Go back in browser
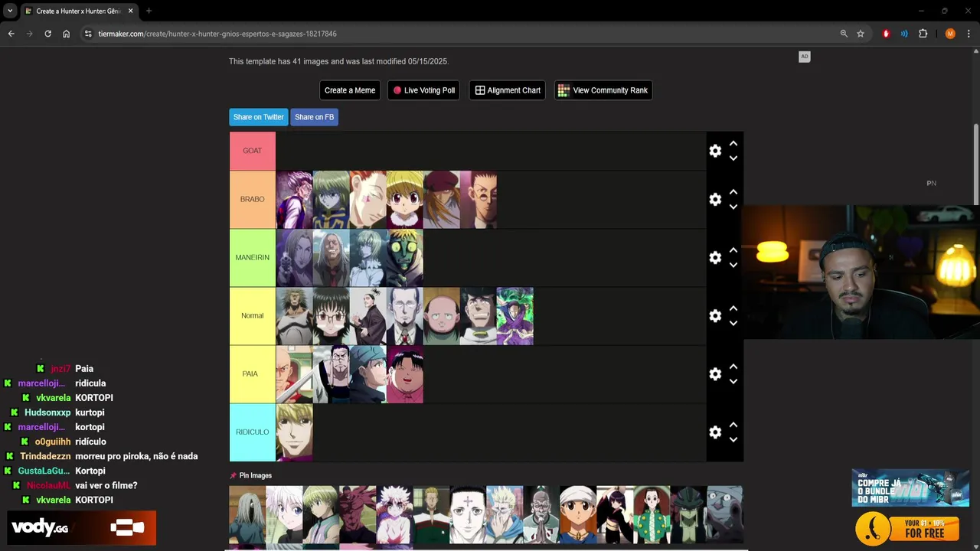The height and width of the screenshot is (551, 980). click(x=11, y=34)
